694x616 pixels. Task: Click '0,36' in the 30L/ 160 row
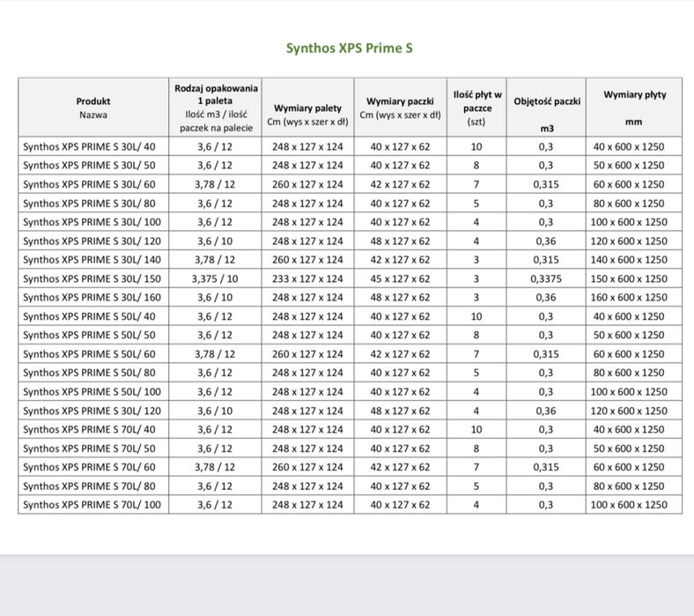(546, 297)
